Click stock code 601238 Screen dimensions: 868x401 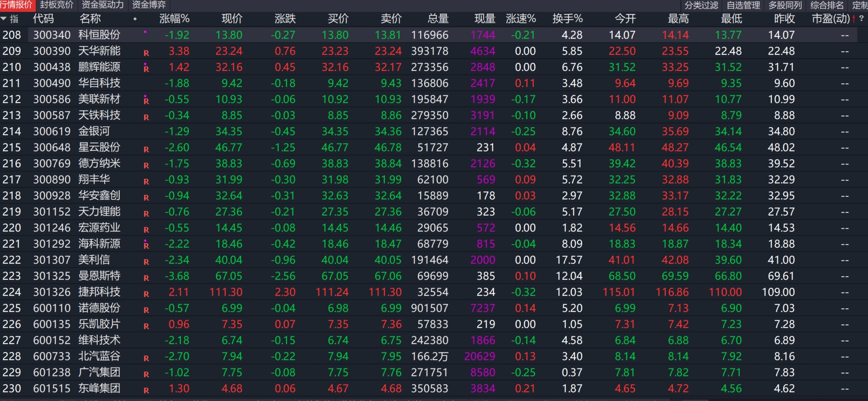(52, 373)
